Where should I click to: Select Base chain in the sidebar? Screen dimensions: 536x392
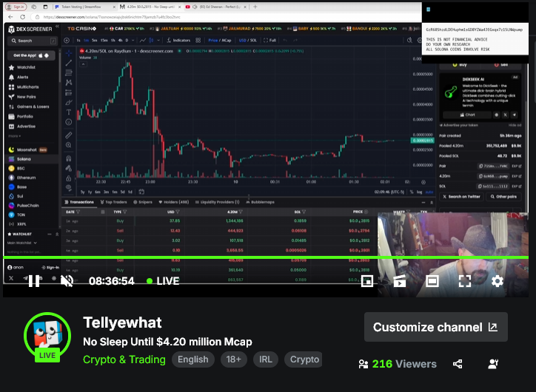point(18,187)
